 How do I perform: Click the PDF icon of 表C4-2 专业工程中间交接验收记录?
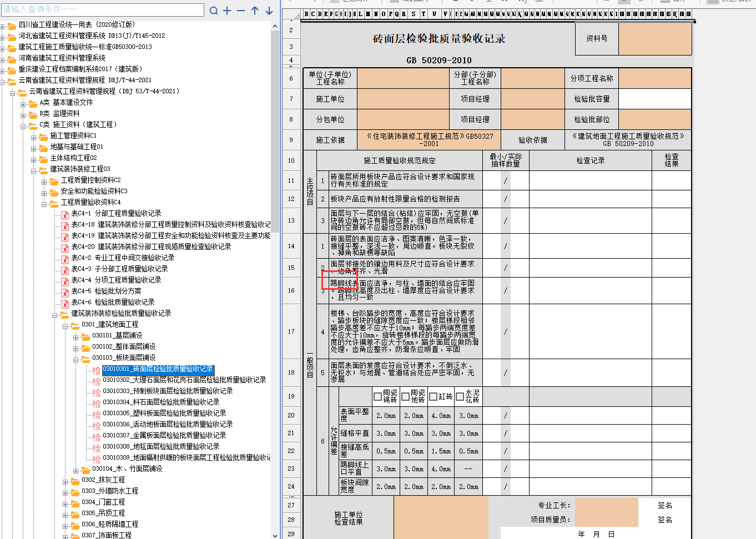pyautogui.click(x=65, y=259)
